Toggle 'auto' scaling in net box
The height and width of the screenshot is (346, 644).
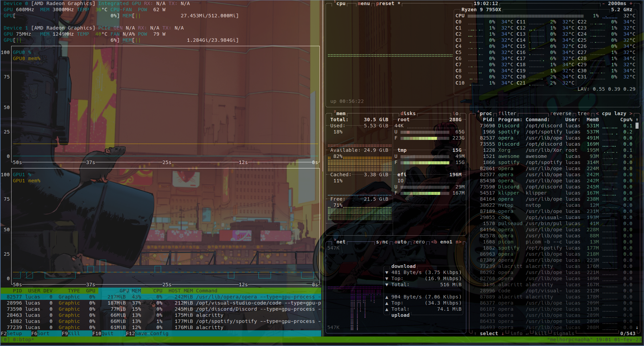point(401,242)
